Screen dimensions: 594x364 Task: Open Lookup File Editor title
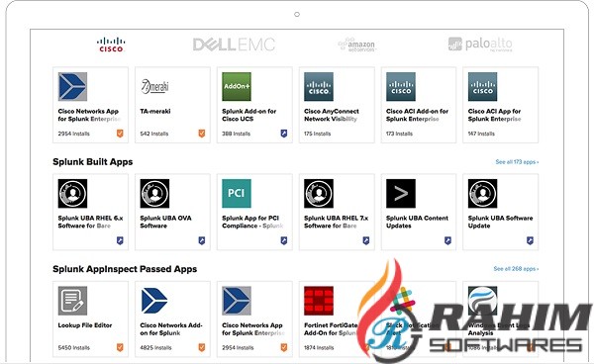(x=85, y=325)
